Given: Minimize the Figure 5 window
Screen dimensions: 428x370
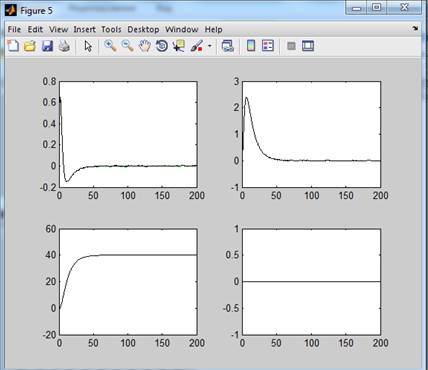Looking at the screenshot, I should pos(356,8).
